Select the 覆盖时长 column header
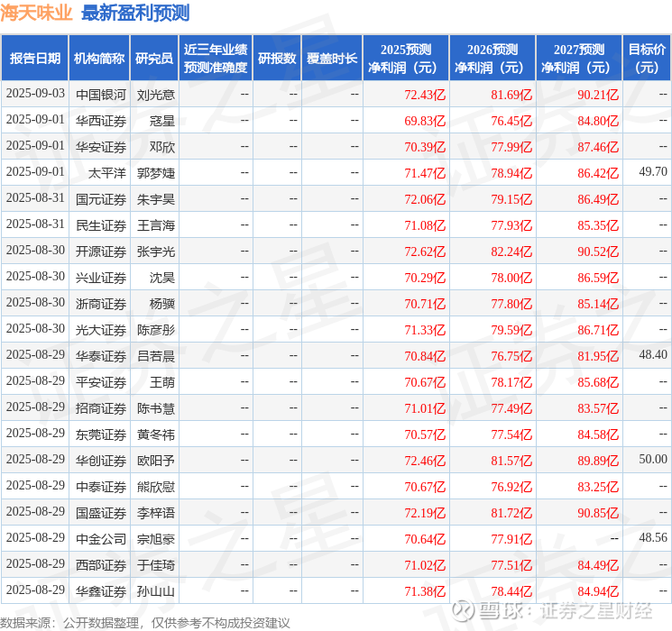 coord(332,59)
